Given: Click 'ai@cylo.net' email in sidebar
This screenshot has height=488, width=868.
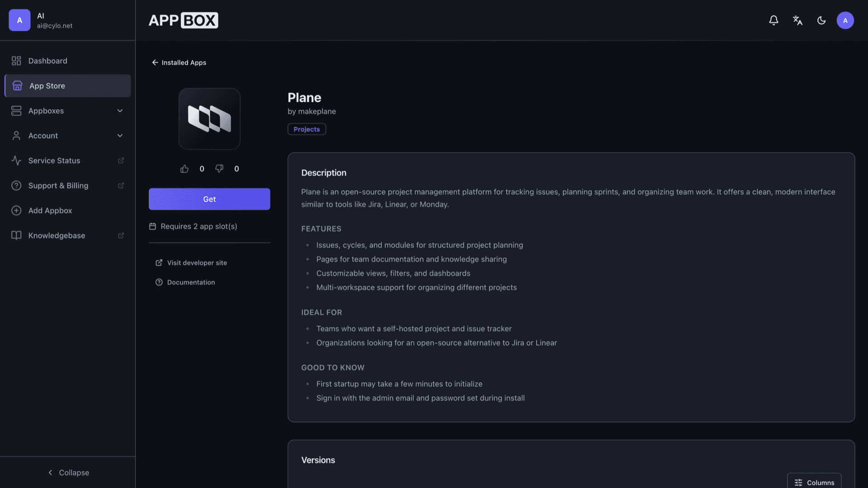Looking at the screenshot, I should click(55, 26).
